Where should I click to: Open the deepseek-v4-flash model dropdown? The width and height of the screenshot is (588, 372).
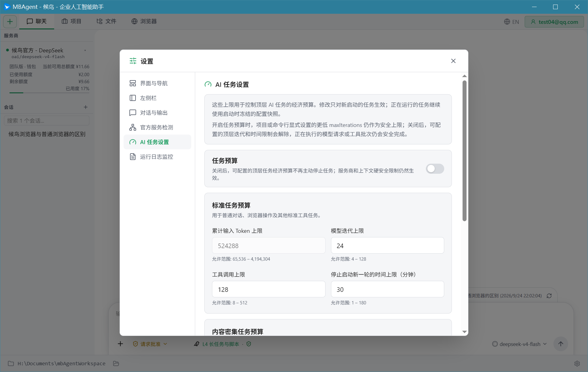(519, 344)
